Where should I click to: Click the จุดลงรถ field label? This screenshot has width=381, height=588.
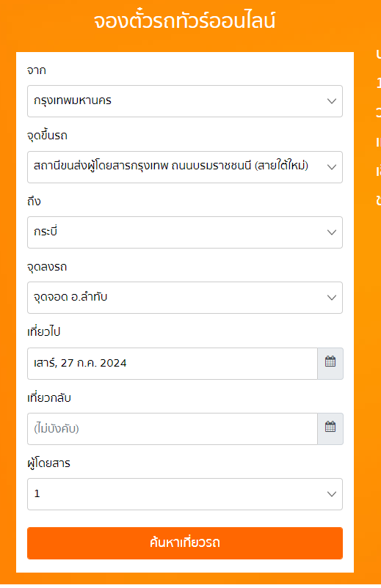[x=47, y=267]
